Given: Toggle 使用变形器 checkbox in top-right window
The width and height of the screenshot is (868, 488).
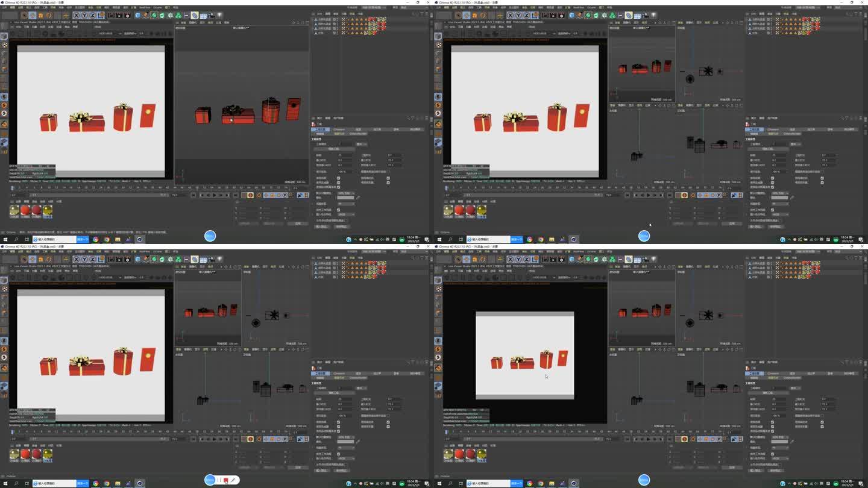Looking at the screenshot, I should pos(822,183).
